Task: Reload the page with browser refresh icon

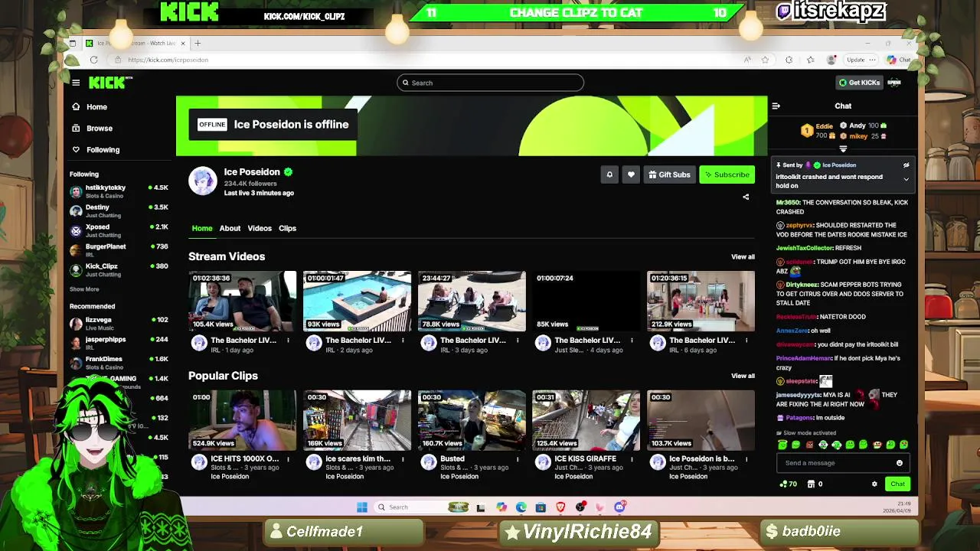Action: point(93,60)
